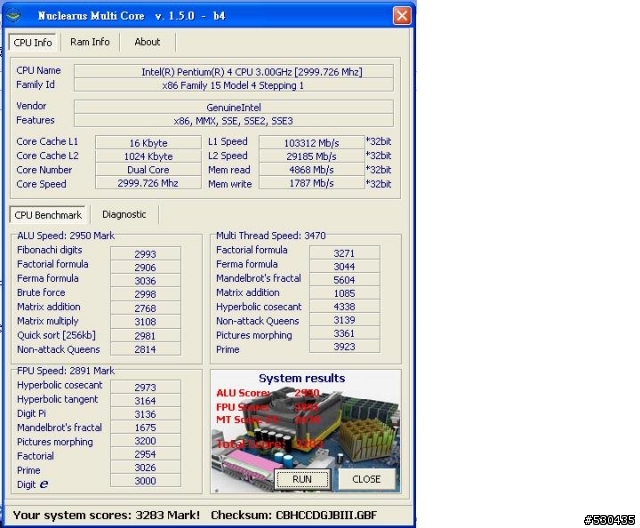Click the Family Id value field

pyautogui.click(x=234, y=85)
